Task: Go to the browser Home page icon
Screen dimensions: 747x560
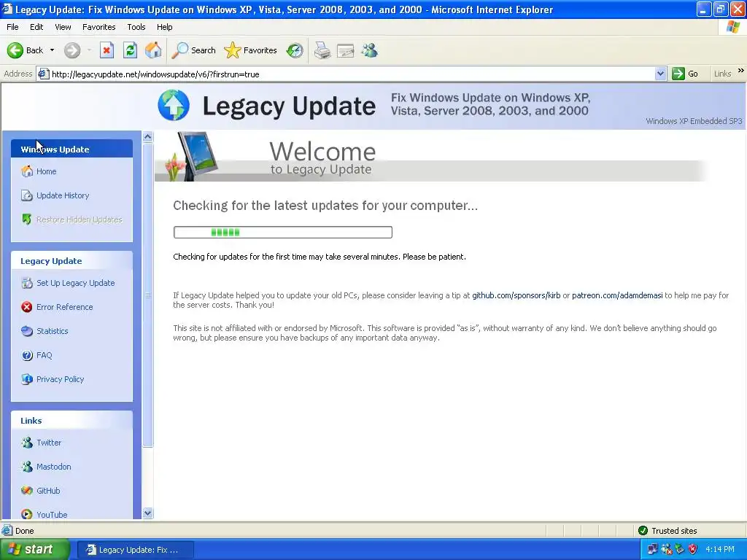Action: (x=153, y=50)
